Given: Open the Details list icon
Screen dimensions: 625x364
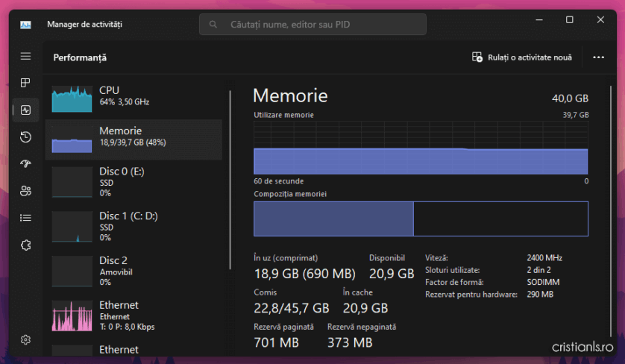Looking at the screenshot, I should (x=25, y=218).
